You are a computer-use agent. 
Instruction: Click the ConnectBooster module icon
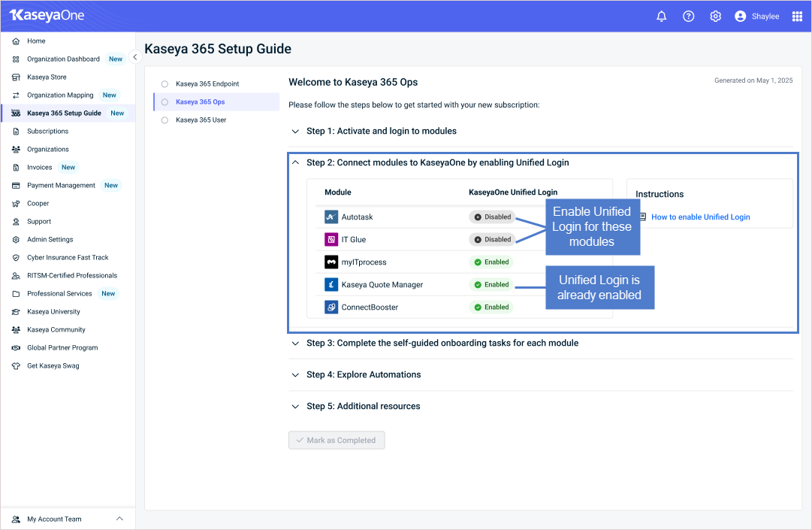pos(331,307)
